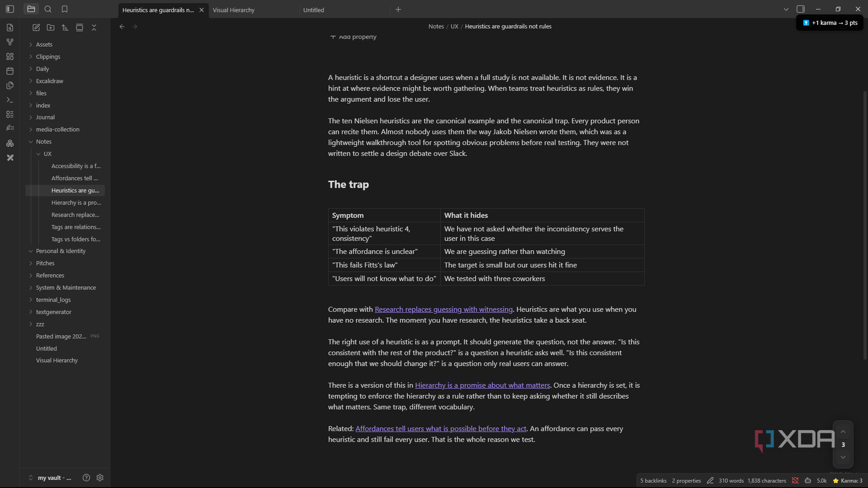Open the search magnifier icon
Viewport: 868px width, 488px height.
tap(48, 9)
